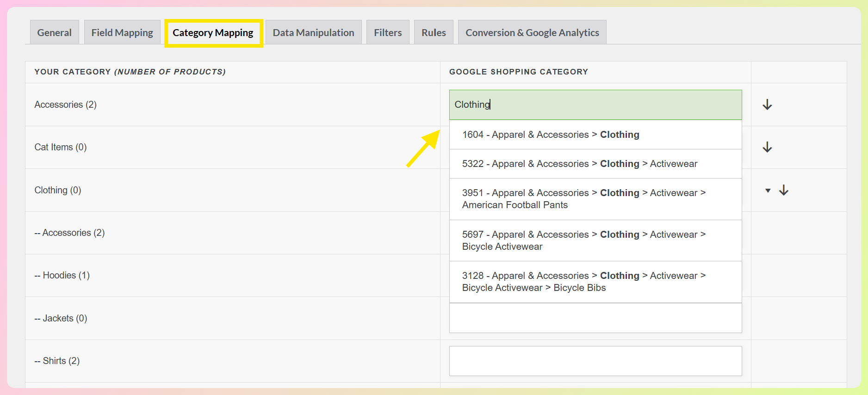Click the down arrow icon in Cat Items row
This screenshot has height=395, width=868.
point(767,147)
